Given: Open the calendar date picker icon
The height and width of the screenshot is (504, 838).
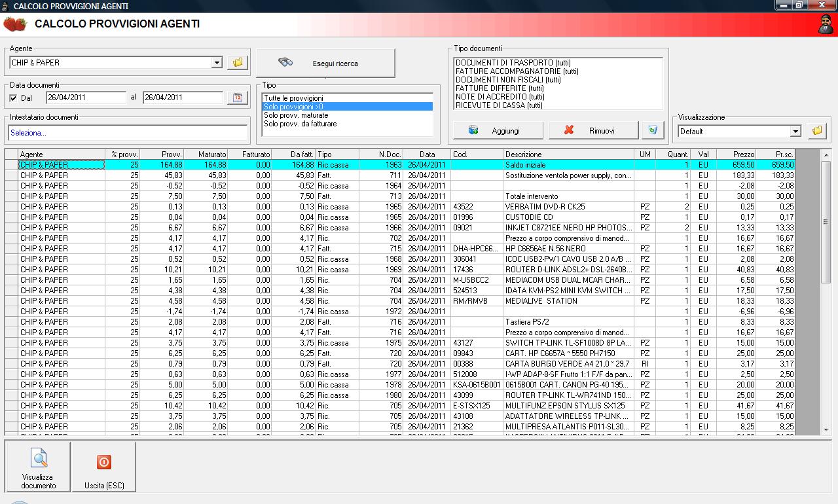Looking at the screenshot, I should (238, 98).
